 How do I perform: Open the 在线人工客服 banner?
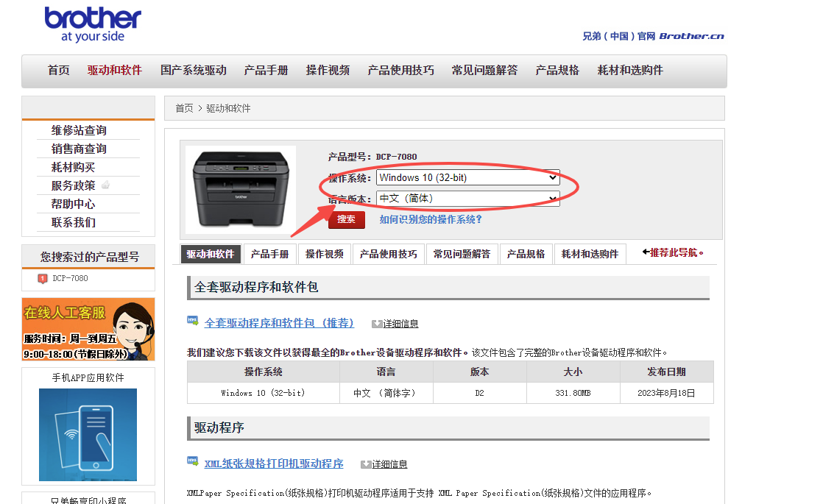(88, 329)
